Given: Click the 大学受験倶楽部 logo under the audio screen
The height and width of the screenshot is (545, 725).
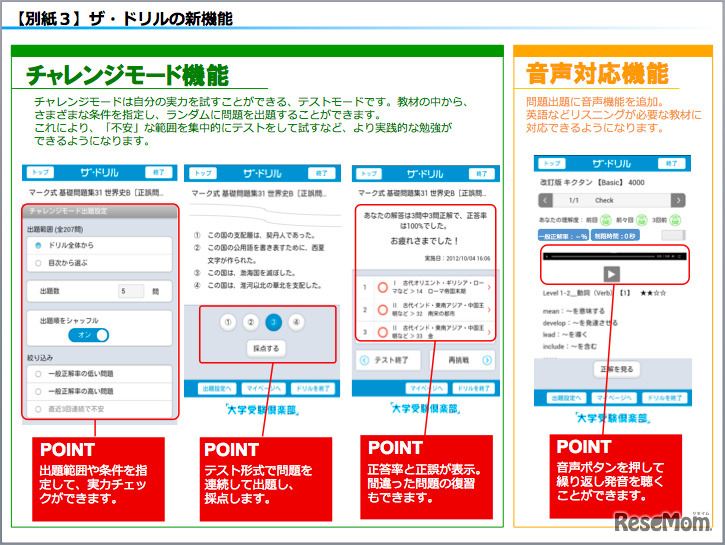Looking at the screenshot, I should click(x=614, y=418).
